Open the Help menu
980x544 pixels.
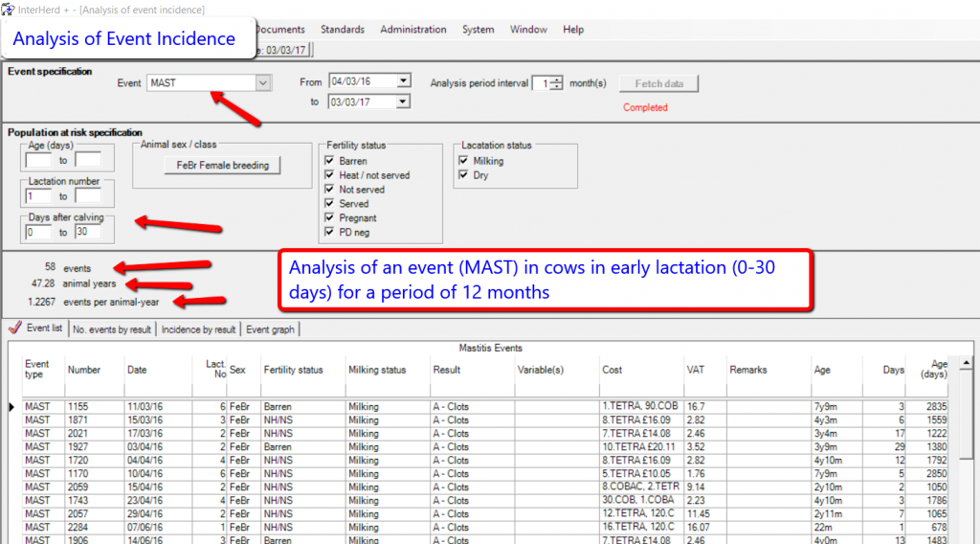(573, 30)
